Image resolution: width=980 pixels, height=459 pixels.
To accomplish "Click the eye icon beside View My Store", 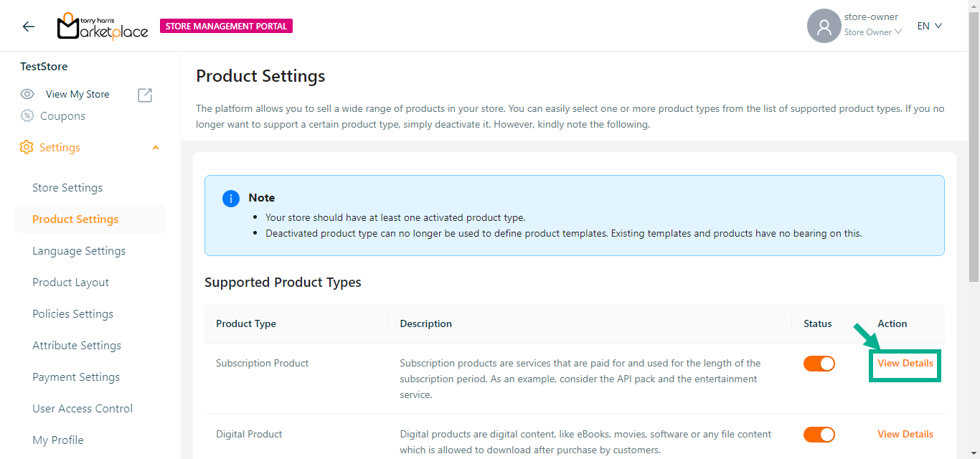I will pos(27,94).
